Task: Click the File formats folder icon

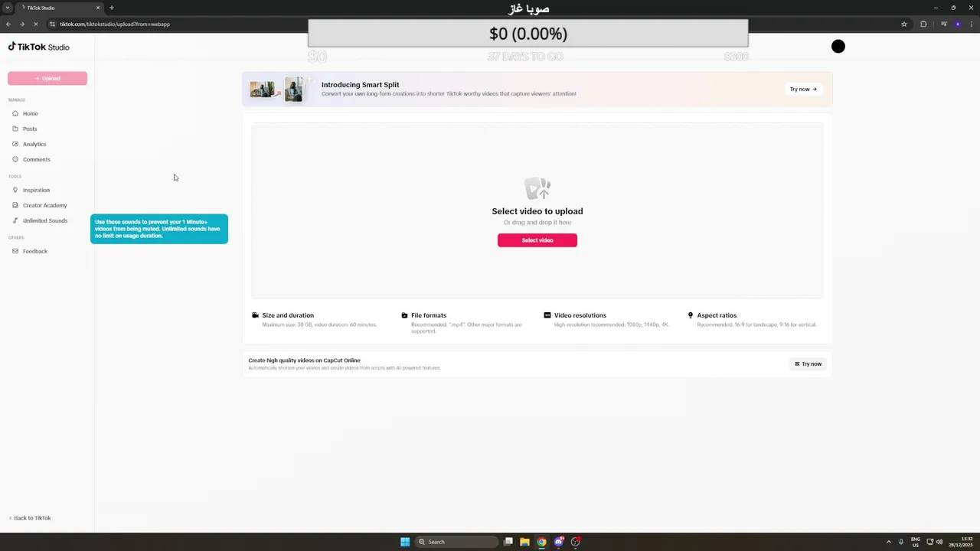Action: coord(404,315)
